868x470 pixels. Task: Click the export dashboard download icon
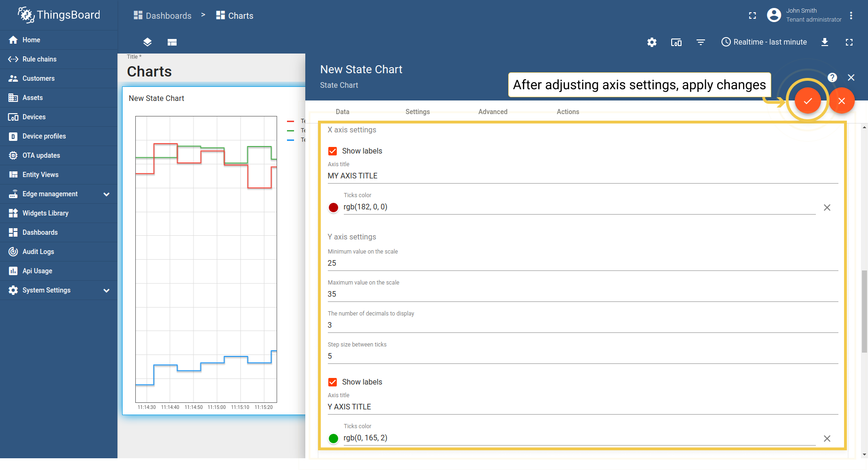[x=824, y=42]
